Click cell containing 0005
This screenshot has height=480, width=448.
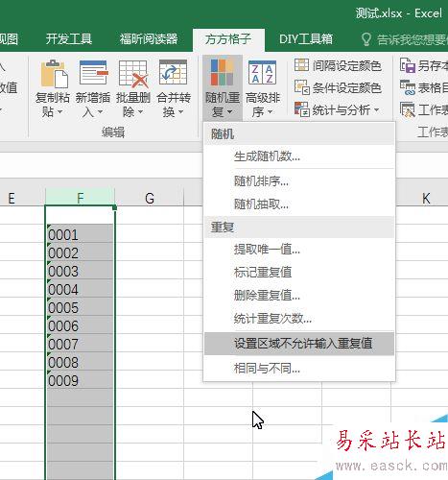click(80, 306)
